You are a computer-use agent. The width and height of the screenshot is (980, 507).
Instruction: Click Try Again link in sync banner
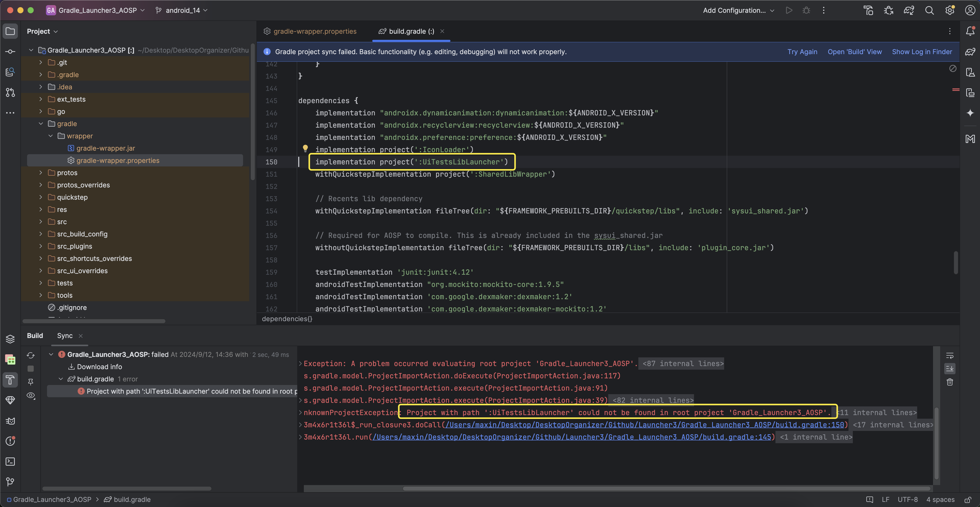point(802,52)
